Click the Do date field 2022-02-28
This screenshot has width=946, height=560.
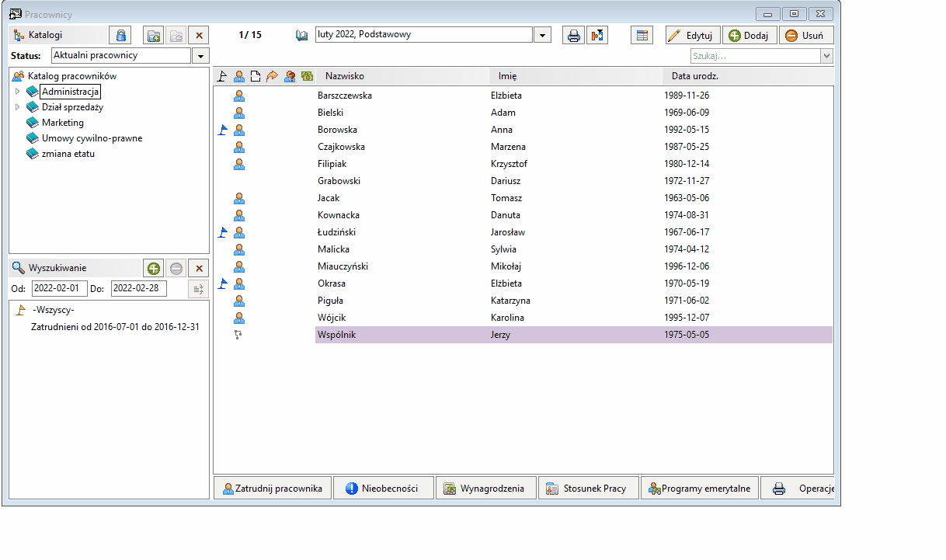pos(139,288)
